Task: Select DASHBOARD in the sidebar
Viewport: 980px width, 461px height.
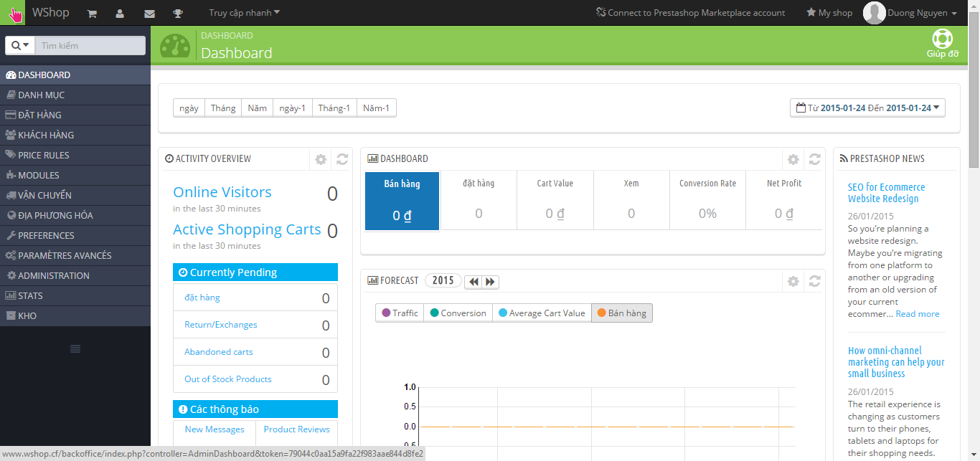Action: 75,75
